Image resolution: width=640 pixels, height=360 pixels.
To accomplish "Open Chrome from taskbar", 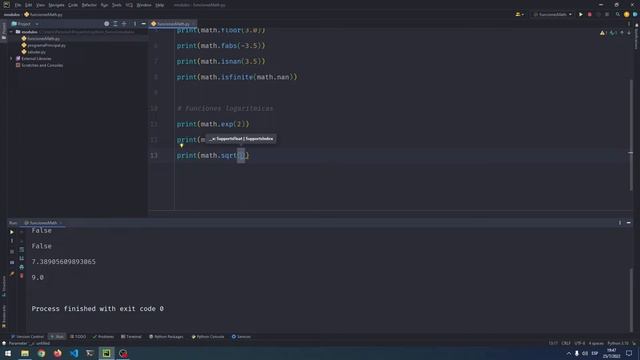I will 41,353.
